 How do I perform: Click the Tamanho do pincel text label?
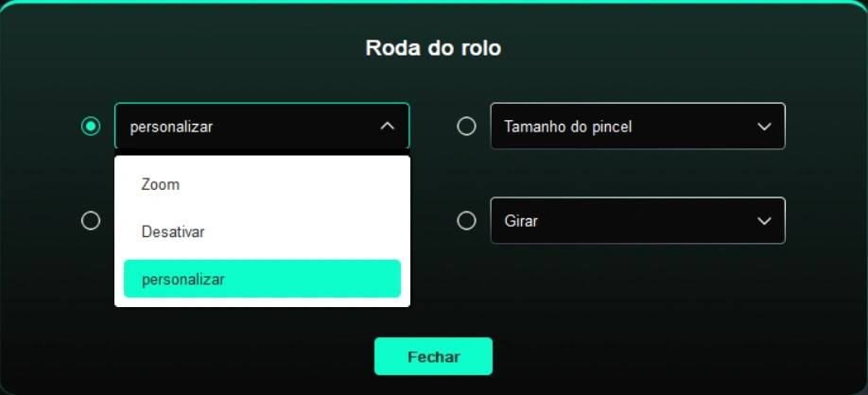pos(567,127)
